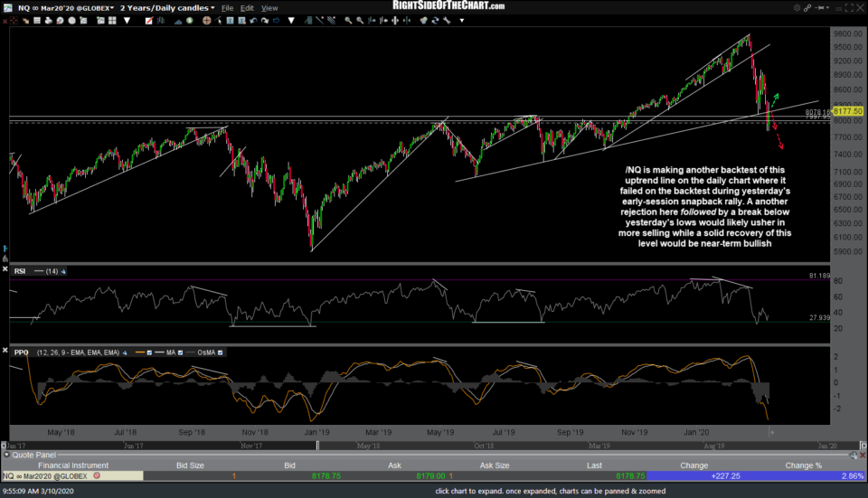Click the red pencil annotation icon
This screenshot has width=868, height=498.
(149, 21)
